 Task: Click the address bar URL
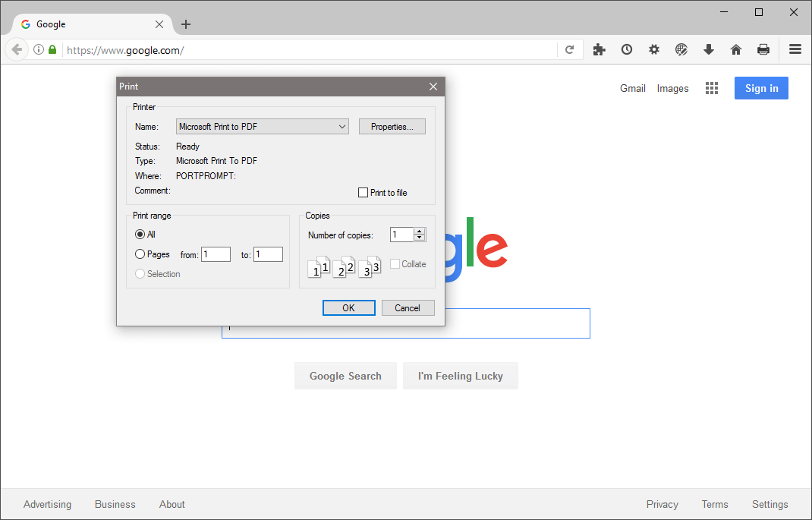(x=125, y=50)
